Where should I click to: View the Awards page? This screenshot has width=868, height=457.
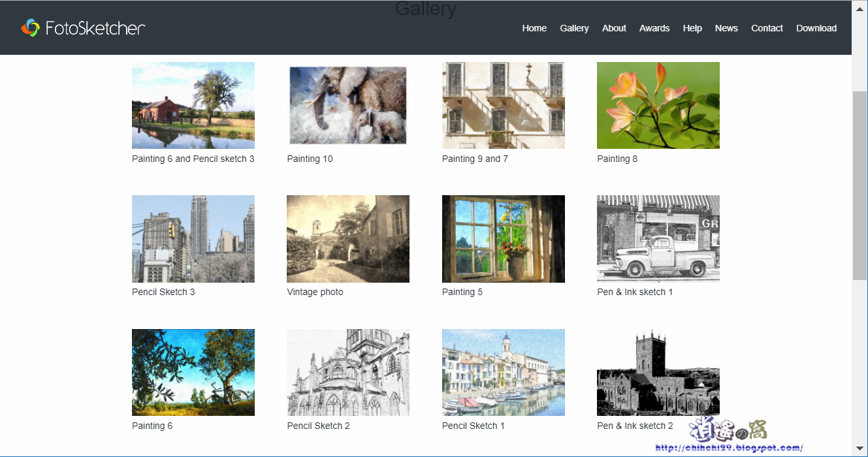point(654,28)
